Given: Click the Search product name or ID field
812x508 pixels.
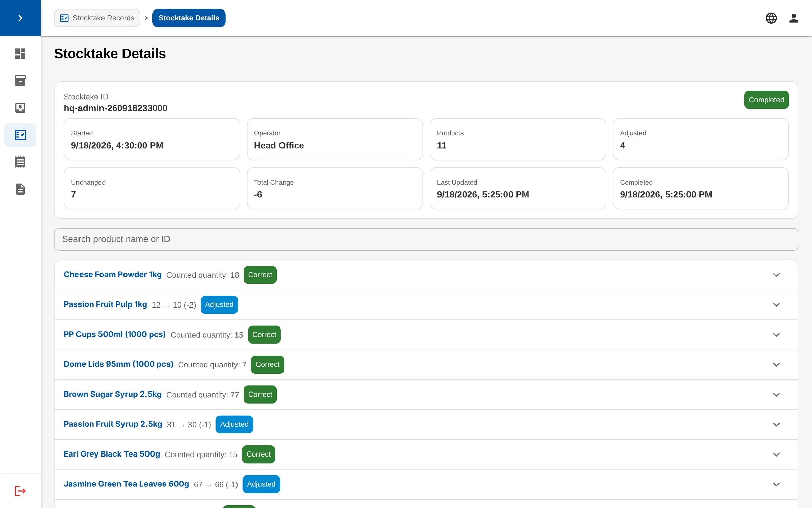Looking at the screenshot, I should pos(426,239).
